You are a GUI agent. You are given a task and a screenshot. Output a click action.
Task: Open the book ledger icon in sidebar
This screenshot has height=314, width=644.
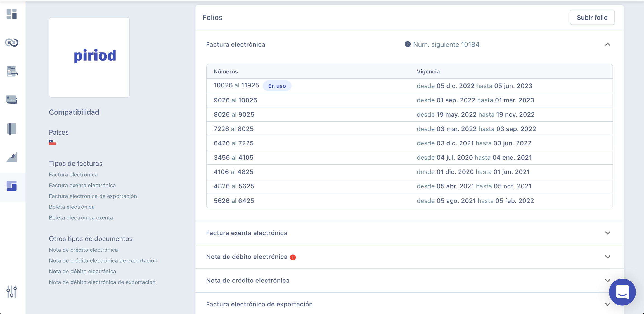click(x=12, y=129)
